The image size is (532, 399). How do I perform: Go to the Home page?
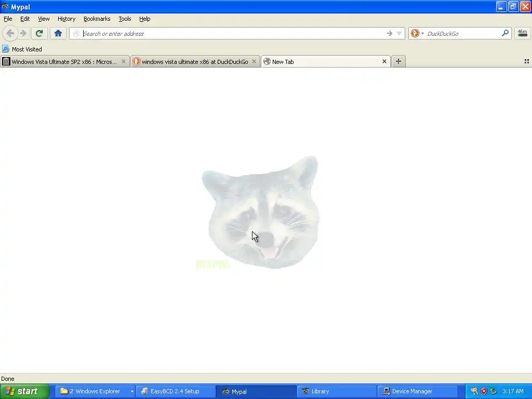(58, 33)
